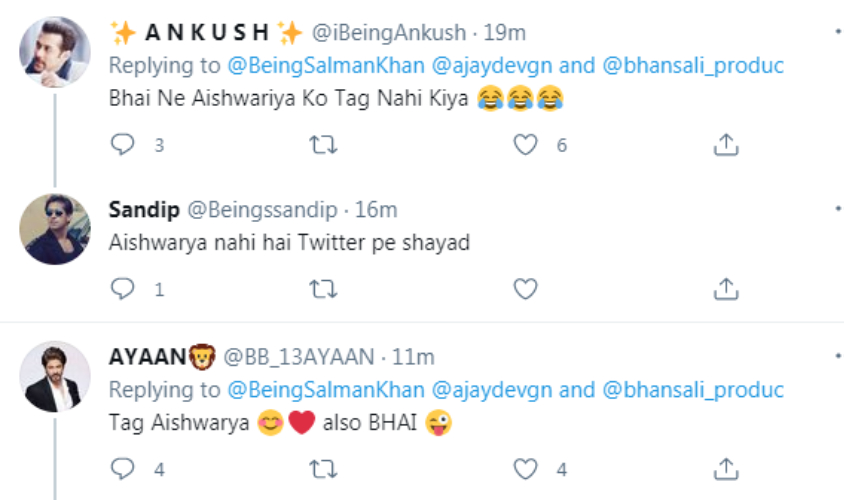Share ANKUSH's tweet

pyautogui.click(x=725, y=145)
